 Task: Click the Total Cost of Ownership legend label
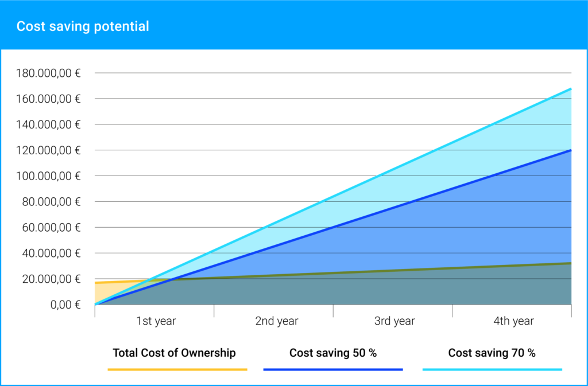[175, 353]
